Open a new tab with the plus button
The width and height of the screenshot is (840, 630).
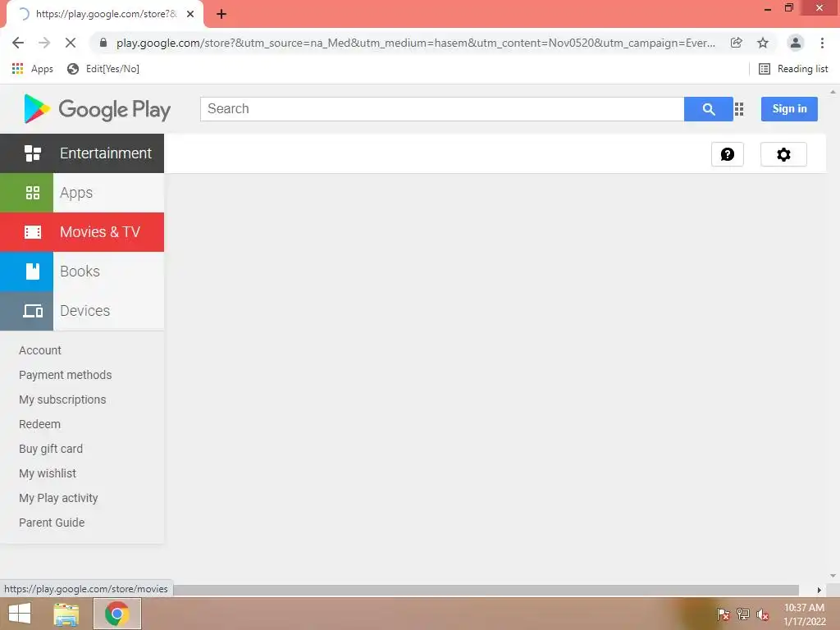point(221,14)
